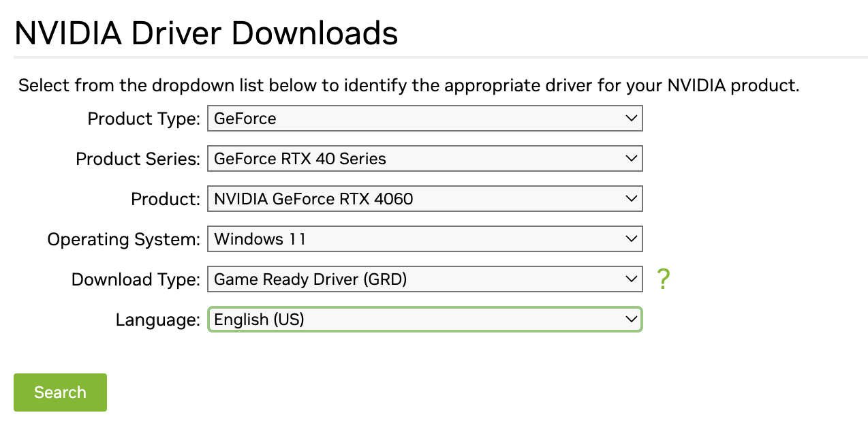Click the chevron arrow on Product Series dropdown
Image resolution: width=868 pixels, height=432 pixels.
tap(630, 159)
